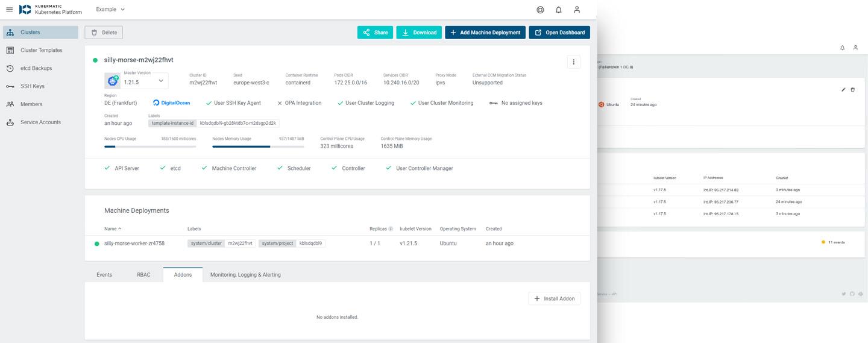Click Add Machine Deployment button

pos(485,33)
